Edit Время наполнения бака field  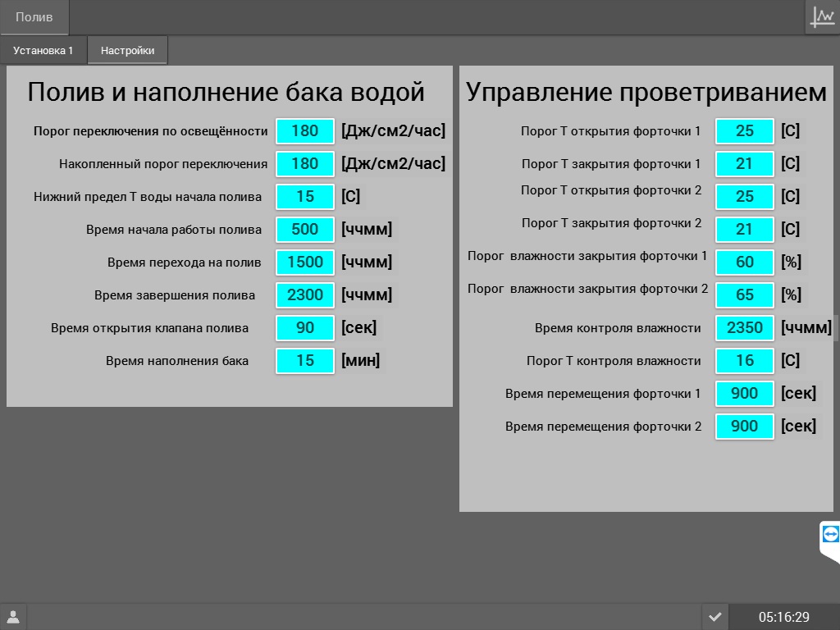click(305, 361)
